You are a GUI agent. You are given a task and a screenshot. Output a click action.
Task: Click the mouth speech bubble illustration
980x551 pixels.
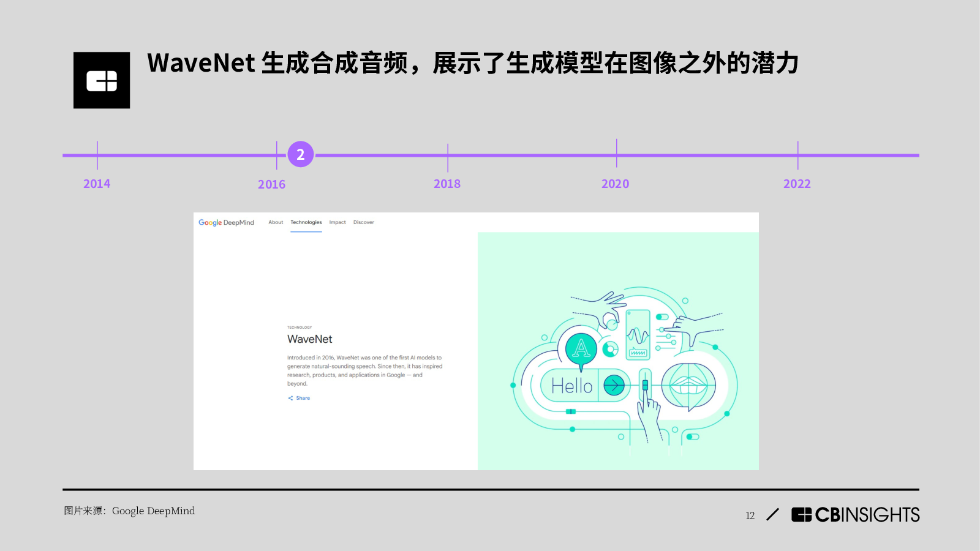(688, 386)
